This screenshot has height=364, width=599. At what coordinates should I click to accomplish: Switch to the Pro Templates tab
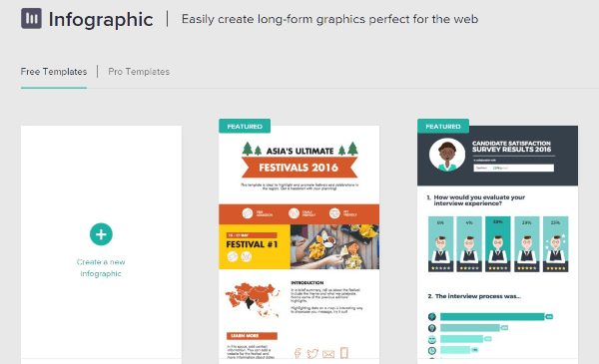click(x=139, y=72)
